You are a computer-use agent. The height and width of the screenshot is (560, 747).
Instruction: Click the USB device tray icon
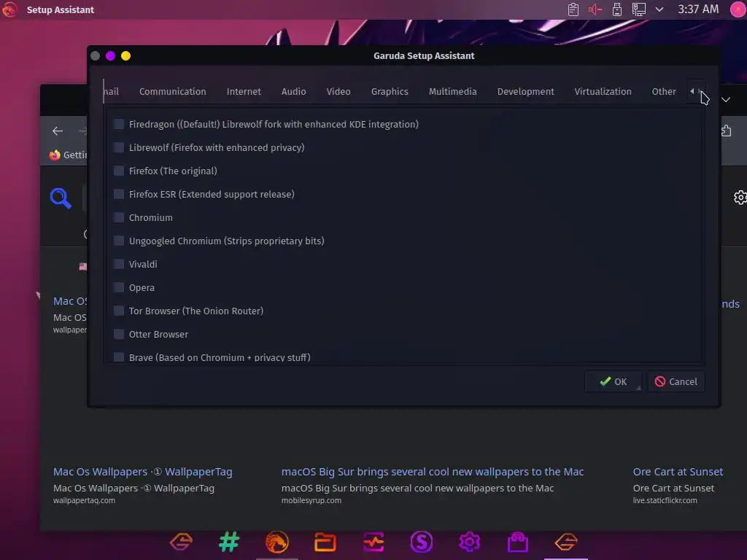point(617,9)
